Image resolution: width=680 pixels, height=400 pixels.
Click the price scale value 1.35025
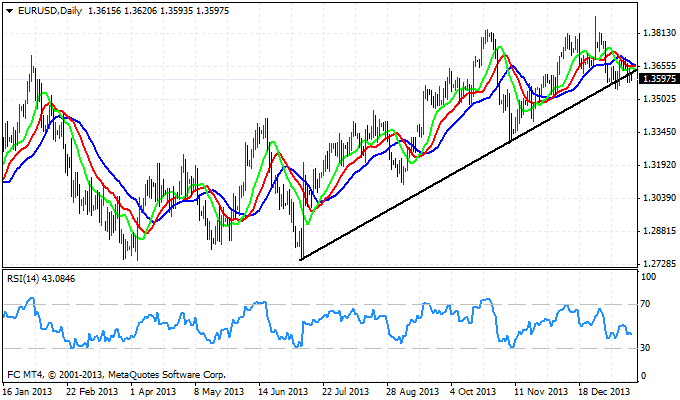click(x=660, y=99)
